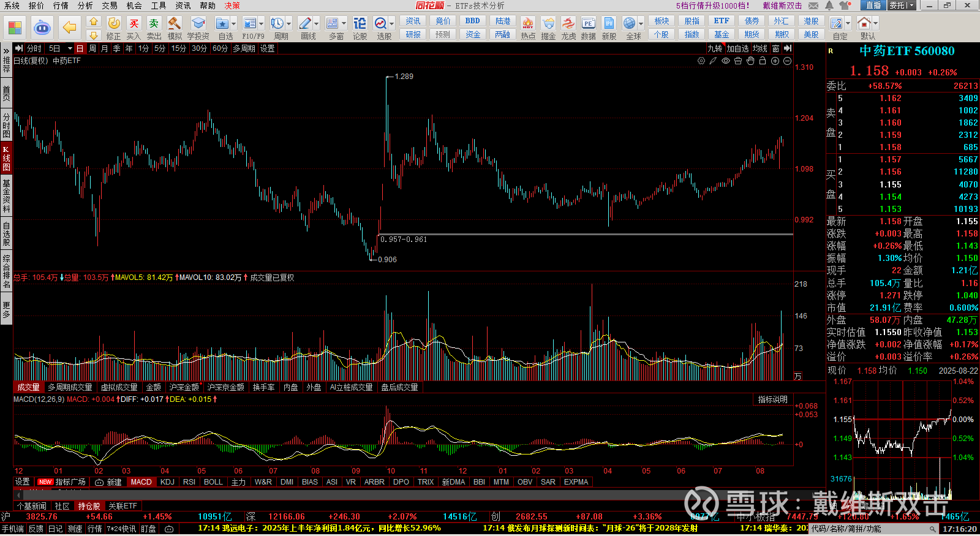Expand 选股 dropdown arrow

point(392,24)
